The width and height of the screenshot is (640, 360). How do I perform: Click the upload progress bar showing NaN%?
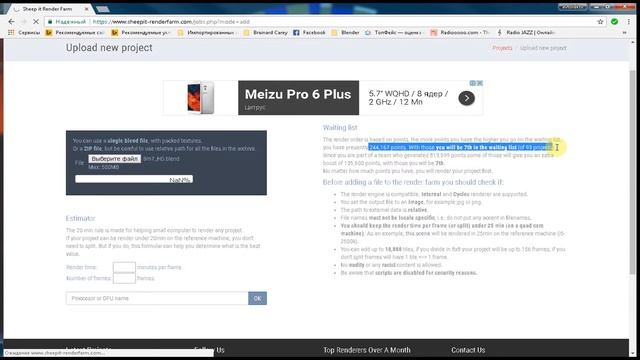pyautogui.click(x=134, y=179)
